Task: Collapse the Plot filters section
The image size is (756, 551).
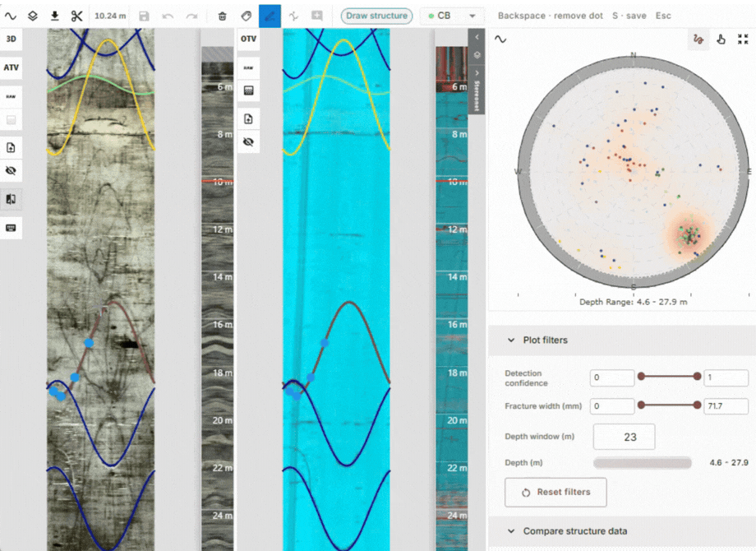Action: pos(622,340)
